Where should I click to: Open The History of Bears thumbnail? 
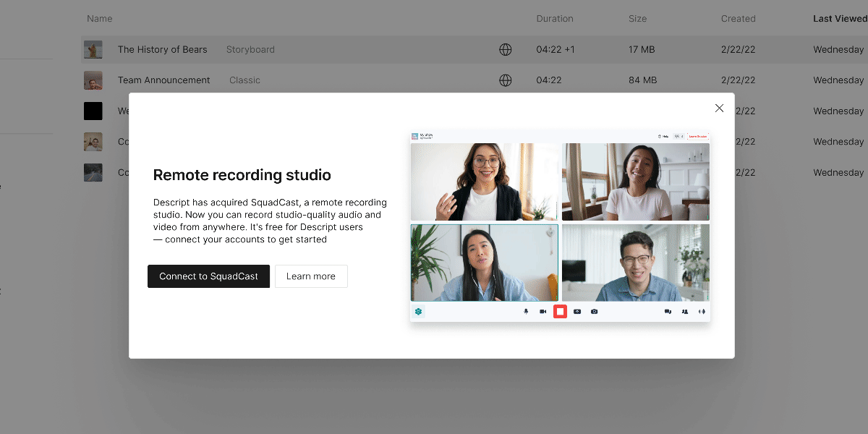pos(93,50)
